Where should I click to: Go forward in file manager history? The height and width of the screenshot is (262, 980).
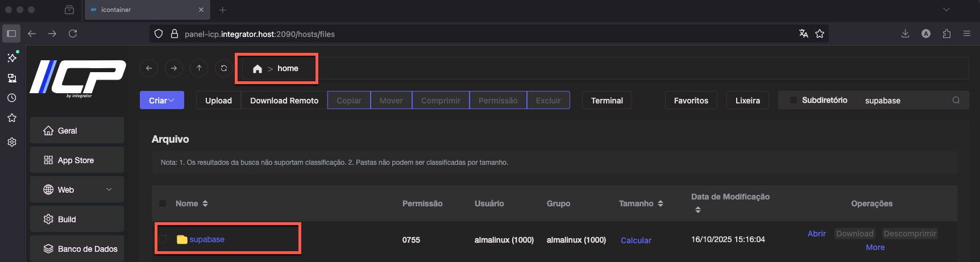[x=174, y=68]
